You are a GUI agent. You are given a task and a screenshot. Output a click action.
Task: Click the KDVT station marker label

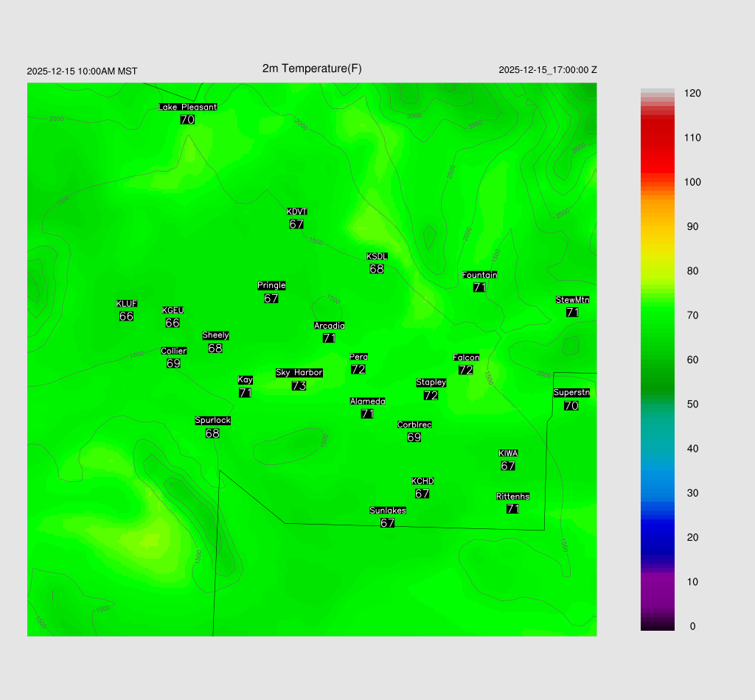pos(296,212)
